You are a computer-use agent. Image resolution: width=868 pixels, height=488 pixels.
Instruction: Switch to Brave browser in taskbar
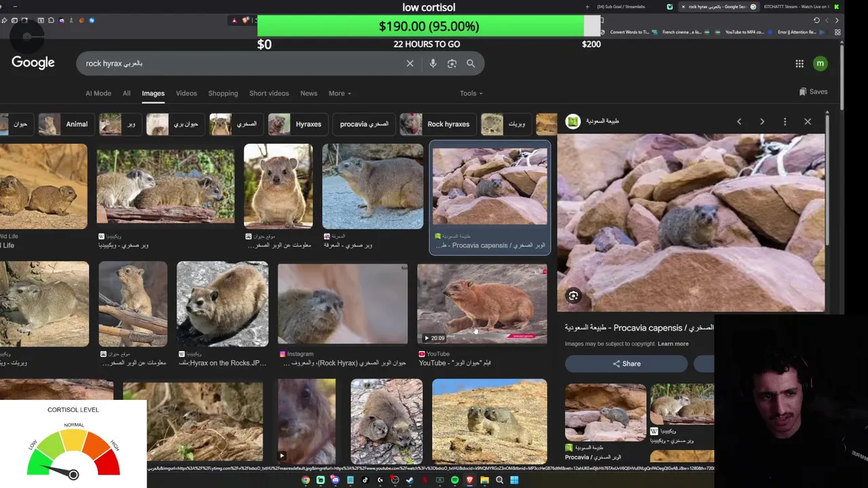[470, 480]
